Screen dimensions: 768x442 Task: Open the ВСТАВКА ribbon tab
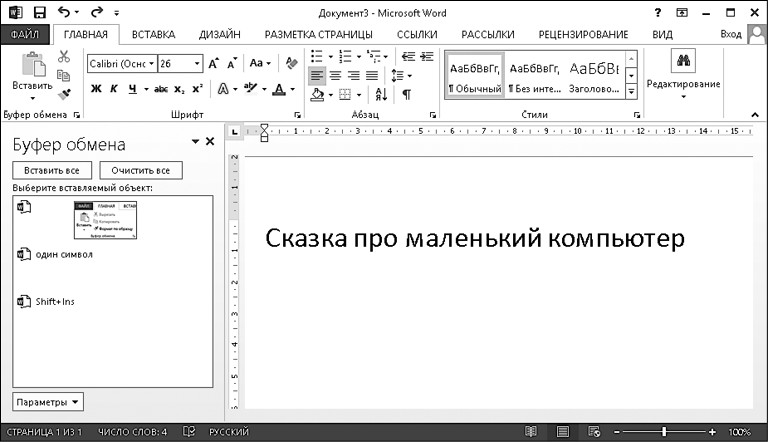tap(153, 34)
